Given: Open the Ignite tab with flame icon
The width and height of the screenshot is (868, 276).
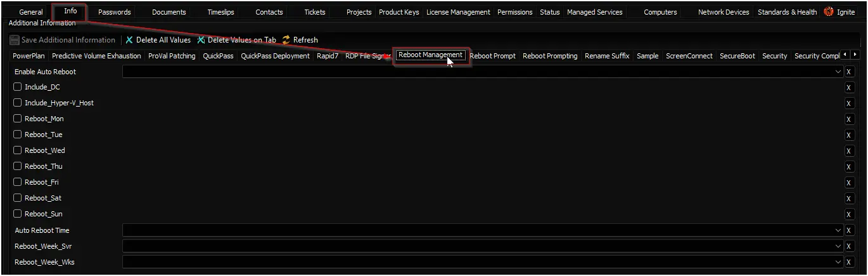Looking at the screenshot, I should [x=839, y=12].
